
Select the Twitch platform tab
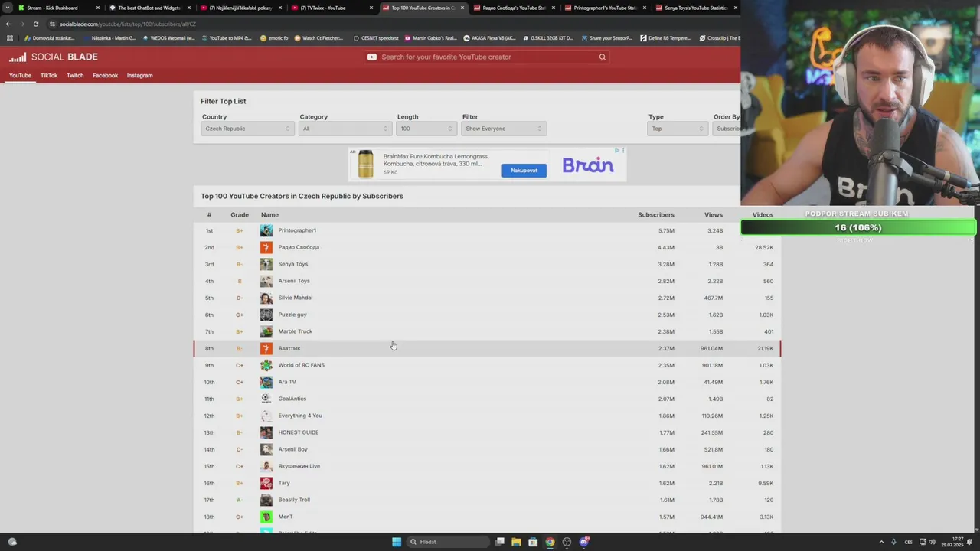75,76
